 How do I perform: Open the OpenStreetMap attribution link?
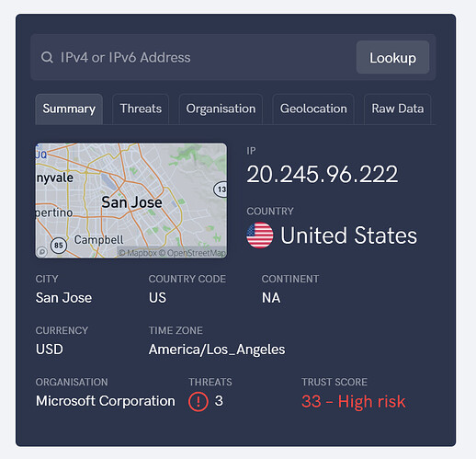coord(192,253)
